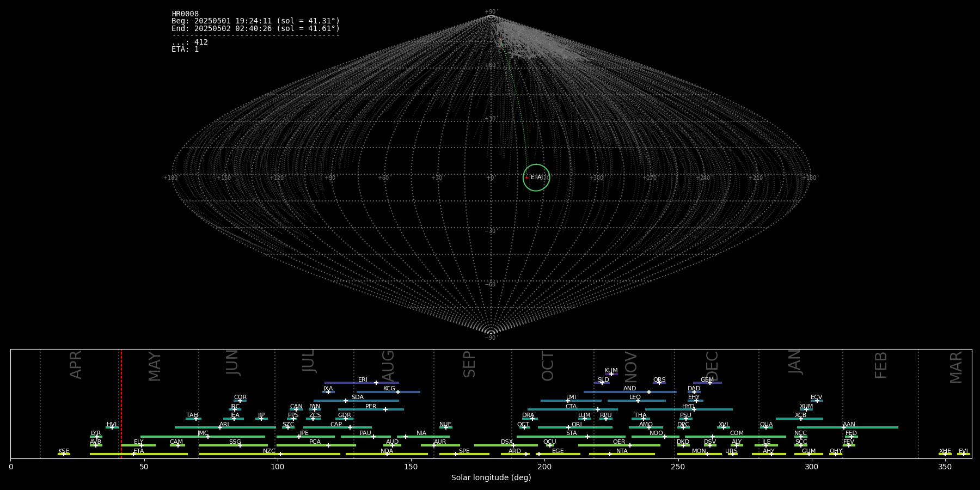Viewport: 980px width, 490px height.
Task: Select the PCA shower label
Action: [x=315, y=442]
